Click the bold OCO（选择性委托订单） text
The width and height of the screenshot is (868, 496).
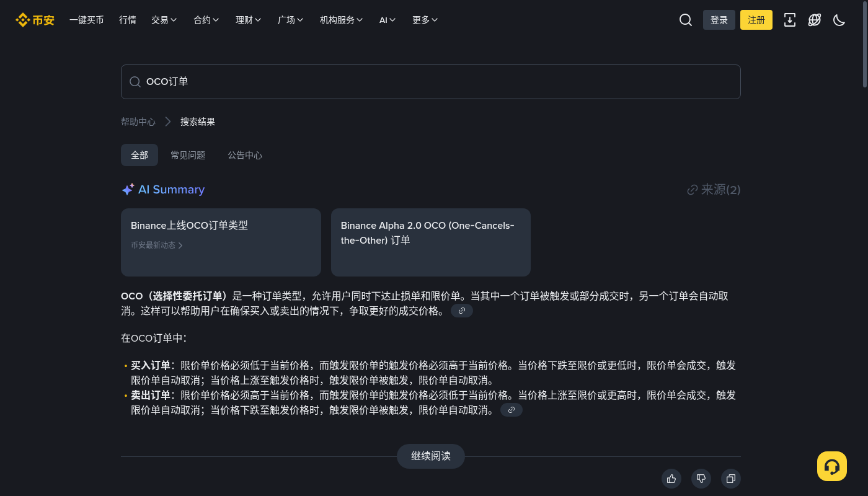pyautogui.click(x=175, y=296)
